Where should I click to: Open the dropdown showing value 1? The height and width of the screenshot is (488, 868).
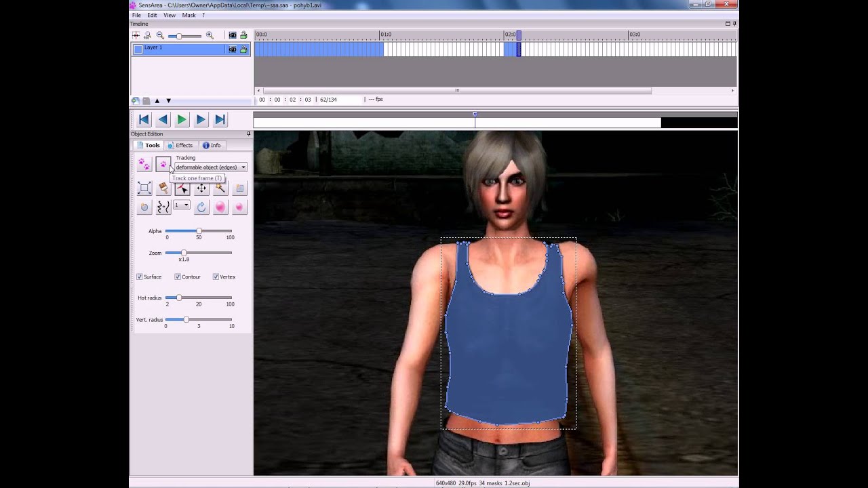(182, 205)
